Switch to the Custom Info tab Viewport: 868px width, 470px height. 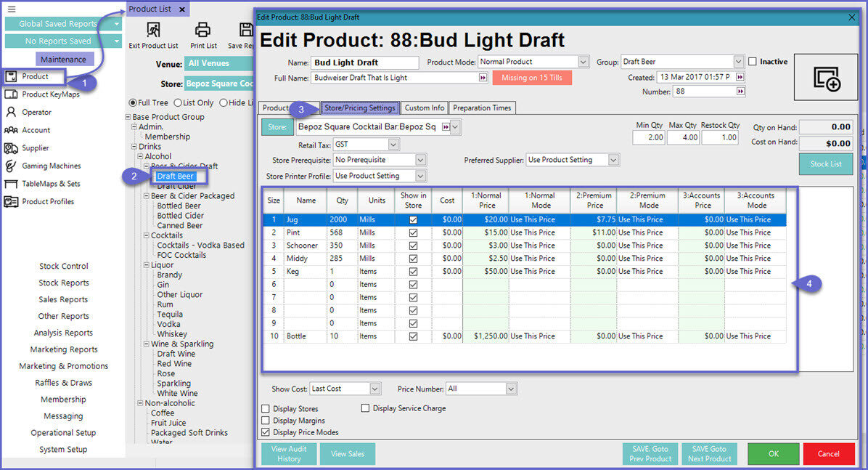(x=424, y=108)
